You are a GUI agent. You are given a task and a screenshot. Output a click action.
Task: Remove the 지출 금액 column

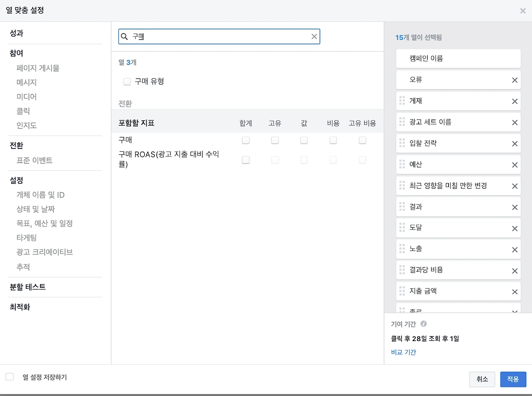(x=515, y=292)
